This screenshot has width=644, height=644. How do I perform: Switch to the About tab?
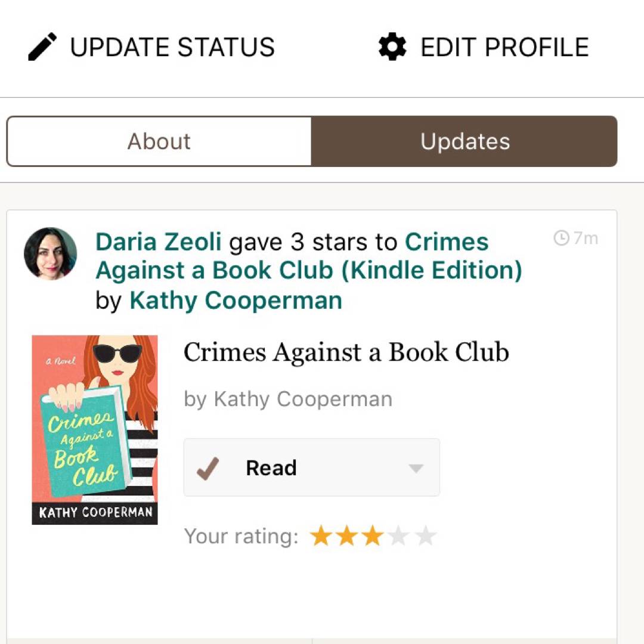click(x=159, y=141)
